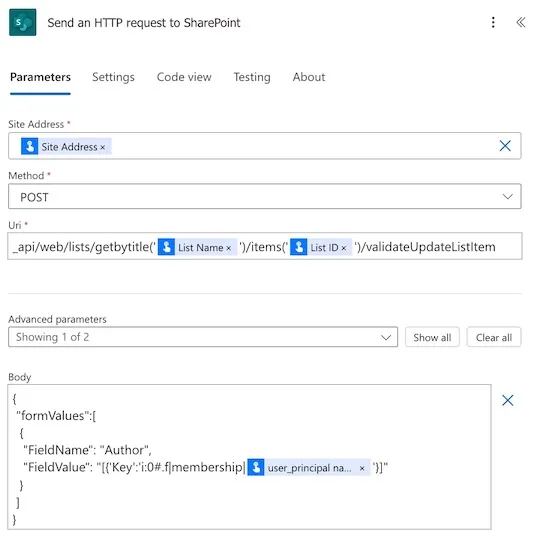Click the List Name token icon in Uri
Image resolution: width=534 pixels, height=540 pixels.
tap(166, 247)
